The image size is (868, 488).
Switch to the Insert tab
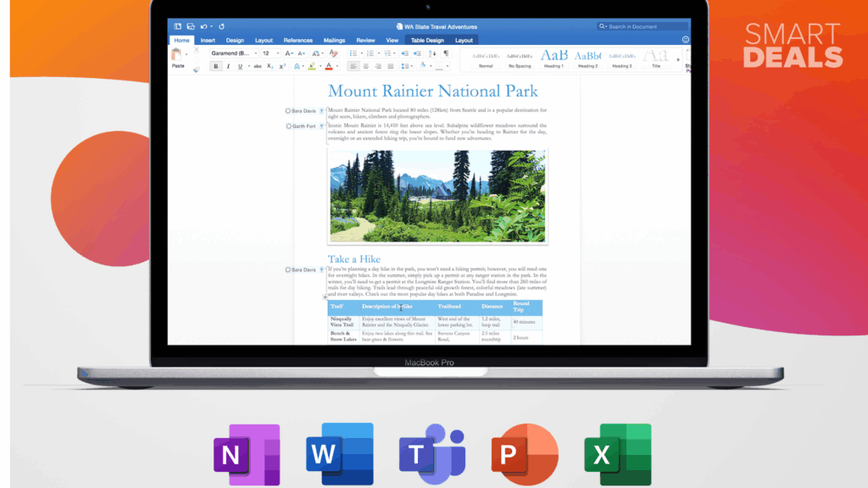click(x=208, y=41)
